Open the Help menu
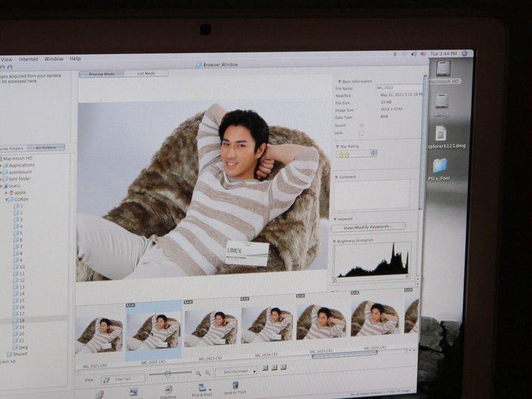The image size is (532, 399). [x=75, y=58]
